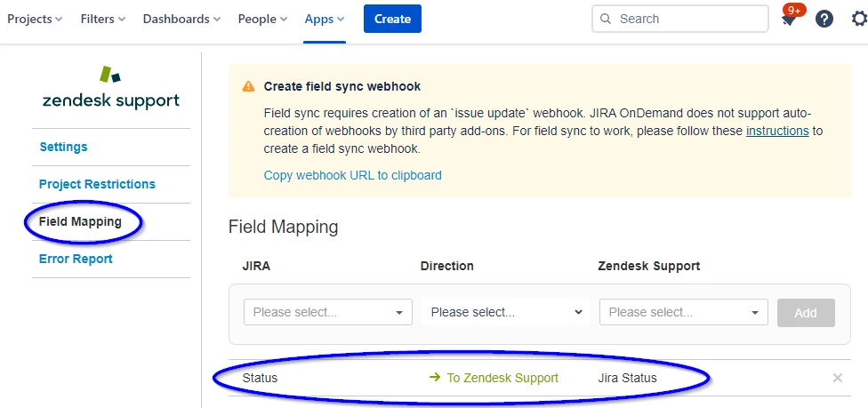Remove the Status field mapping row
This screenshot has width=868, height=408.
838,378
